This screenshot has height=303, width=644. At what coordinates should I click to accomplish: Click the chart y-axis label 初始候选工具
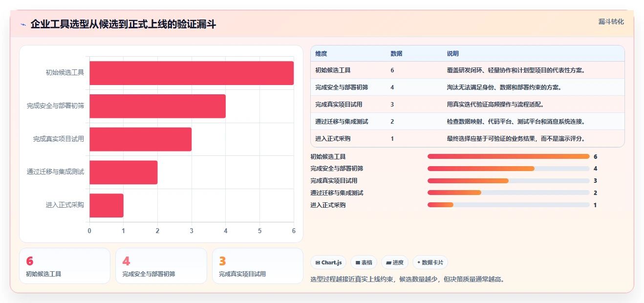tap(65, 73)
